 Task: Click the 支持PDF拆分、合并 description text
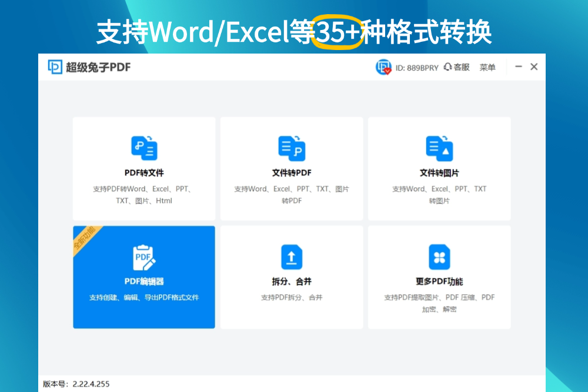tap(292, 298)
